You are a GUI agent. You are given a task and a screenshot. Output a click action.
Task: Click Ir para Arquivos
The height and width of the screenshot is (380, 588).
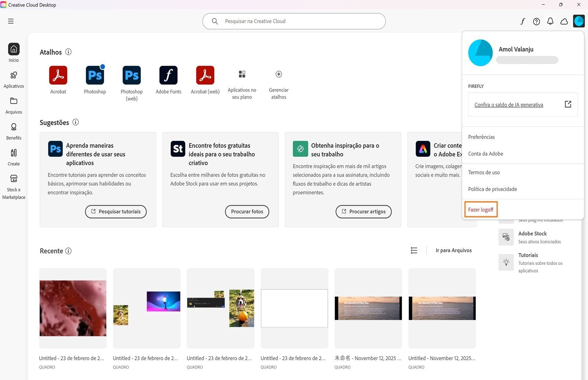453,251
